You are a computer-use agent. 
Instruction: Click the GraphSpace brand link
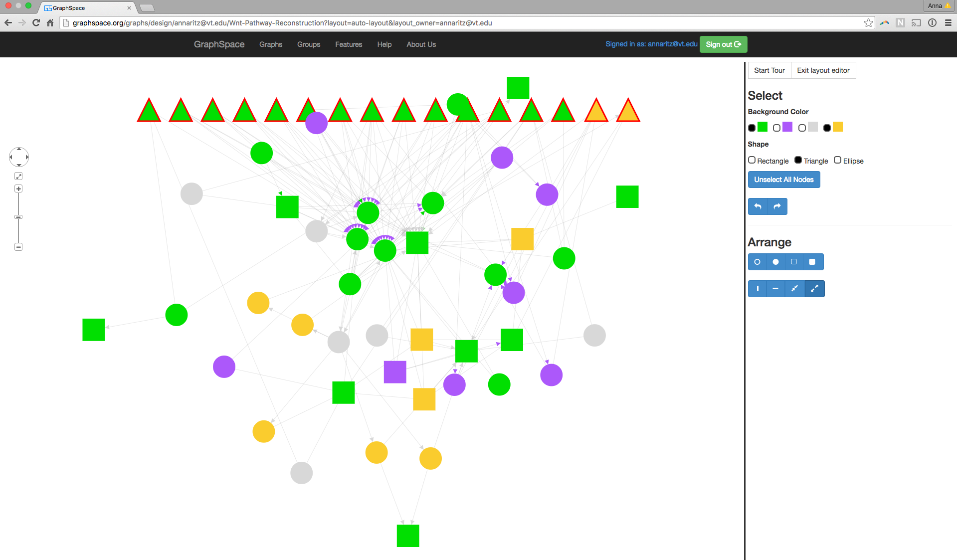point(219,44)
